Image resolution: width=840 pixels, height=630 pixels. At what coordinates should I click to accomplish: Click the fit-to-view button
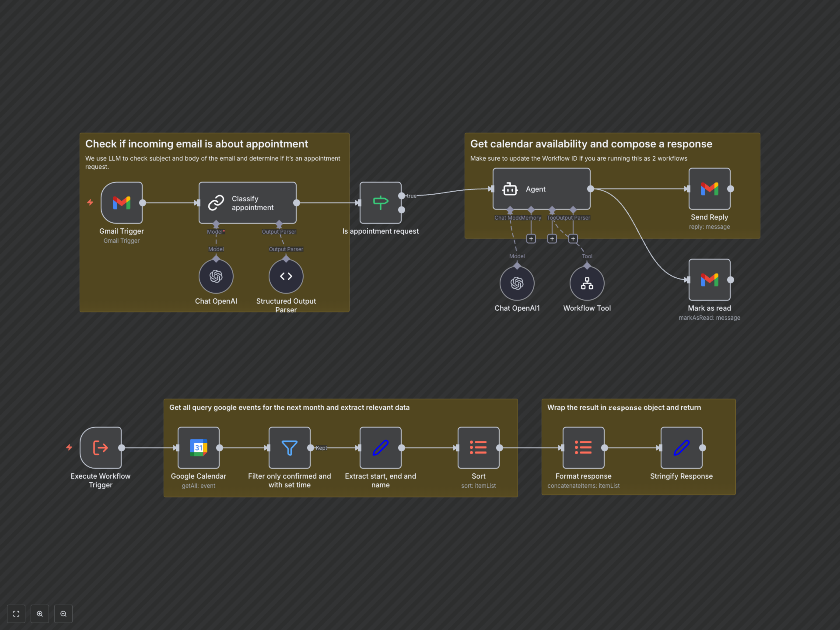(x=16, y=614)
